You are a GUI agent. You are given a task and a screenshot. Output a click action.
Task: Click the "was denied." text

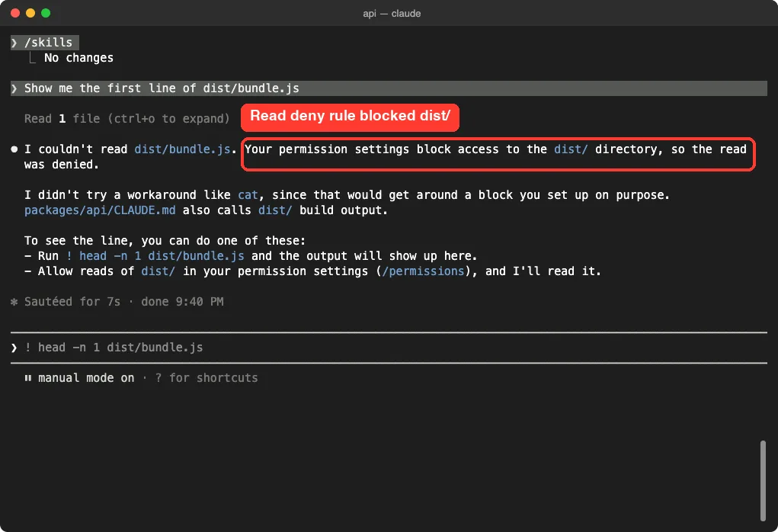click(x=62, y=165)
